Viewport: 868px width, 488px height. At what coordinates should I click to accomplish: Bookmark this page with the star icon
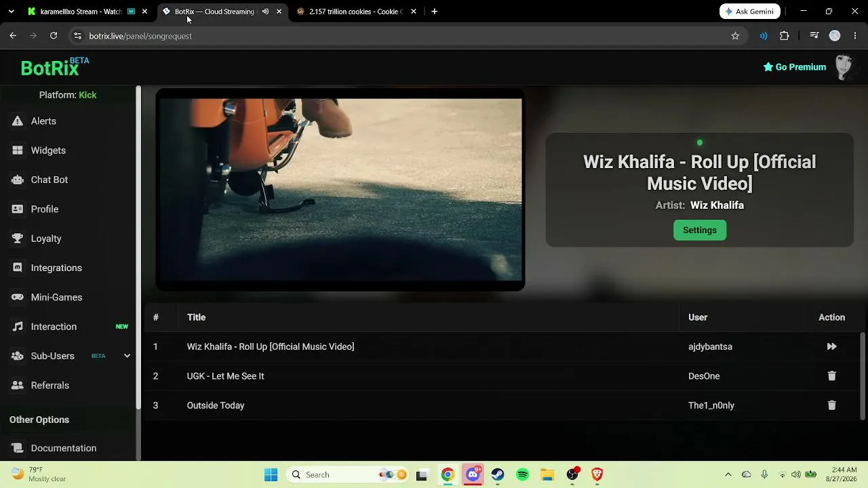tap(735, 36)
